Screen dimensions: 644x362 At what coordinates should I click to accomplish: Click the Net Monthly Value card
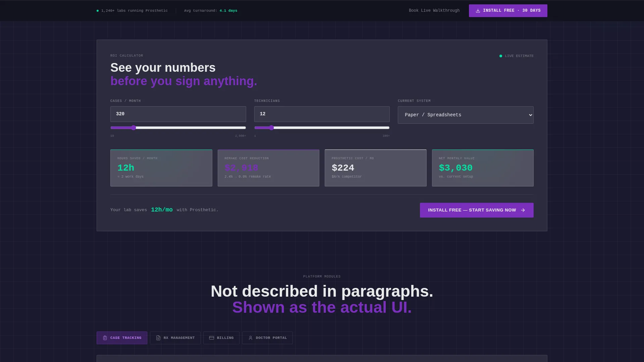[483, 168]
